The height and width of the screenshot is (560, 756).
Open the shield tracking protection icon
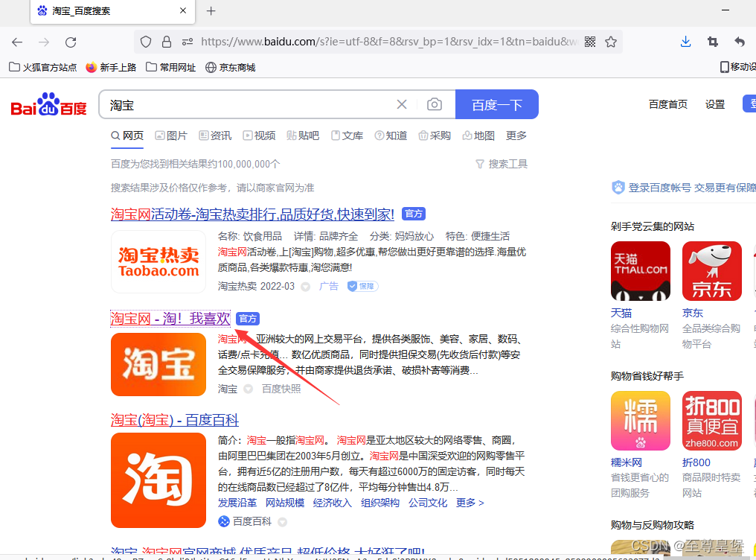point(146,42)
